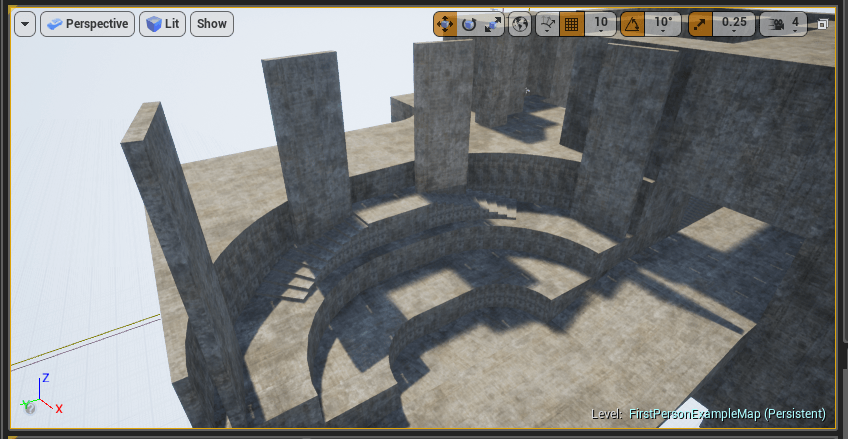Screen dimensions: 848x439
Task: Select the translate (move) gizmo tool
Action: click(x=445, y=23)
